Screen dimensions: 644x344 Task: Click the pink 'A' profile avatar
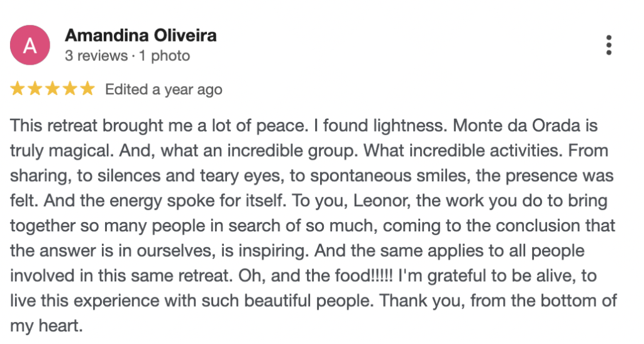click(29, 45)
